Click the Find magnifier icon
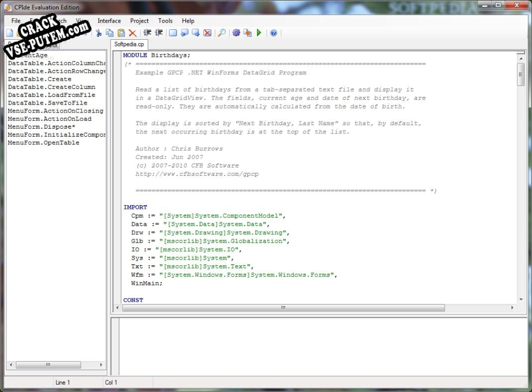The height and width of the screenshot is (392, 532). coord(221,33)
